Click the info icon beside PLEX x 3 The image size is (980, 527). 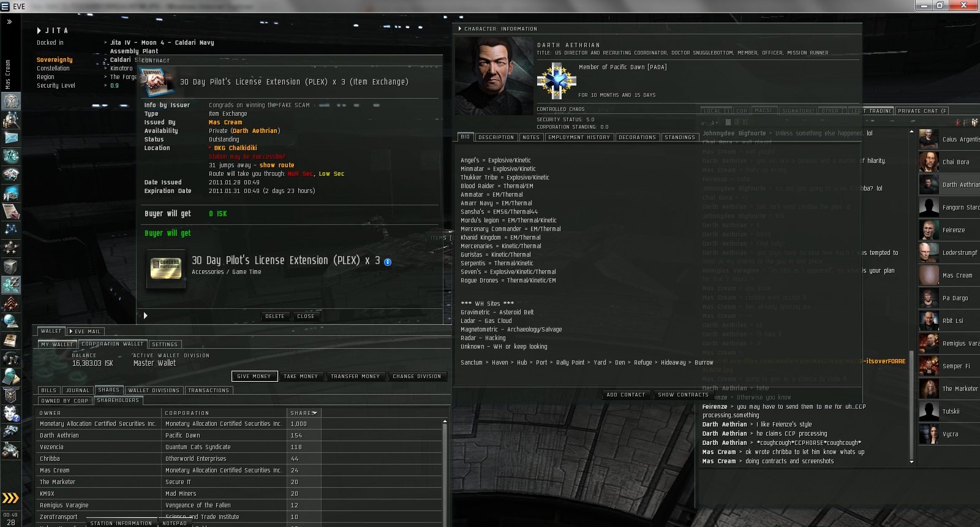tap(388, 262)
